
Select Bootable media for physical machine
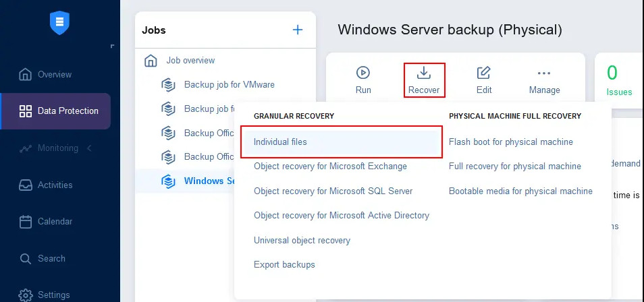point(520,191)
